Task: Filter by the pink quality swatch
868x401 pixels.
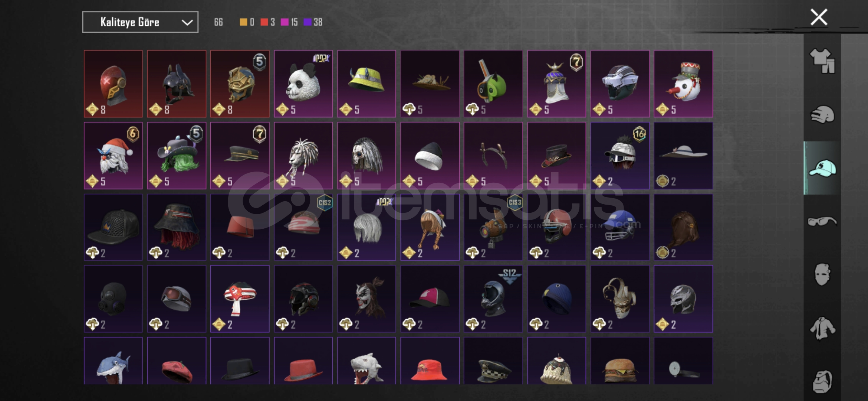Action: (x=285, y=22)
